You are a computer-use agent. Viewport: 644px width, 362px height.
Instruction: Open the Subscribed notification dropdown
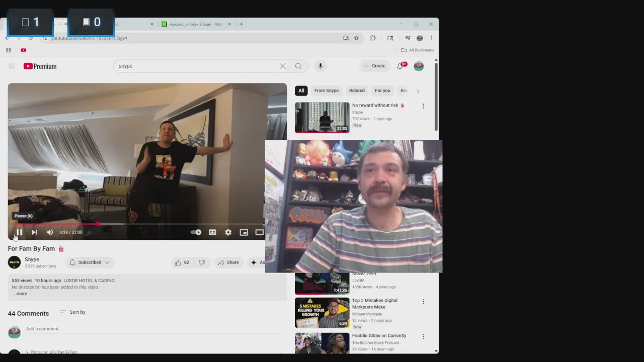89,262
